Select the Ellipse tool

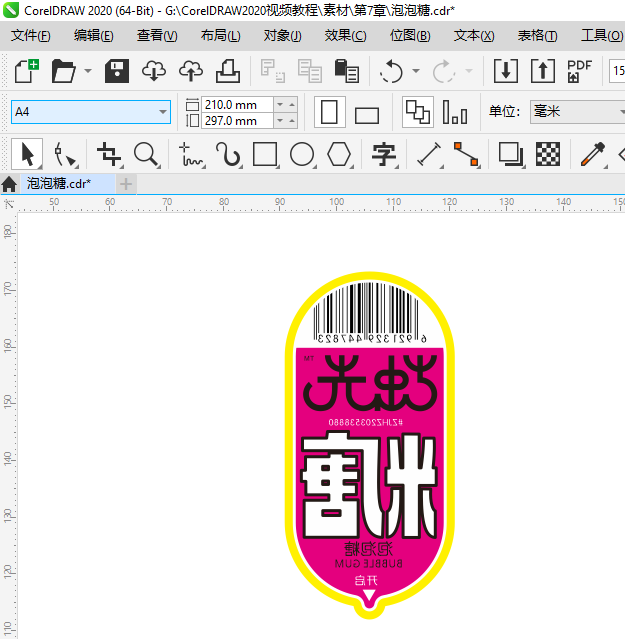click(302, 154)
